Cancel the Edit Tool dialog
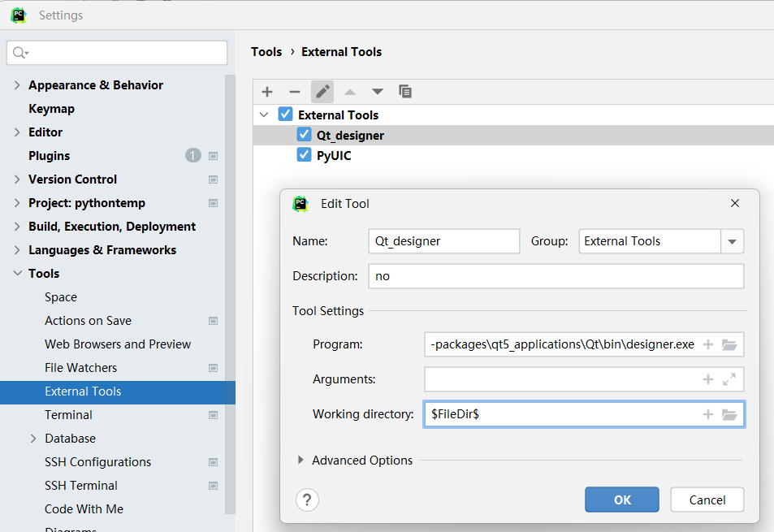Image resolution: width=774 pixels, height=532 pixels. pos(707,500)
